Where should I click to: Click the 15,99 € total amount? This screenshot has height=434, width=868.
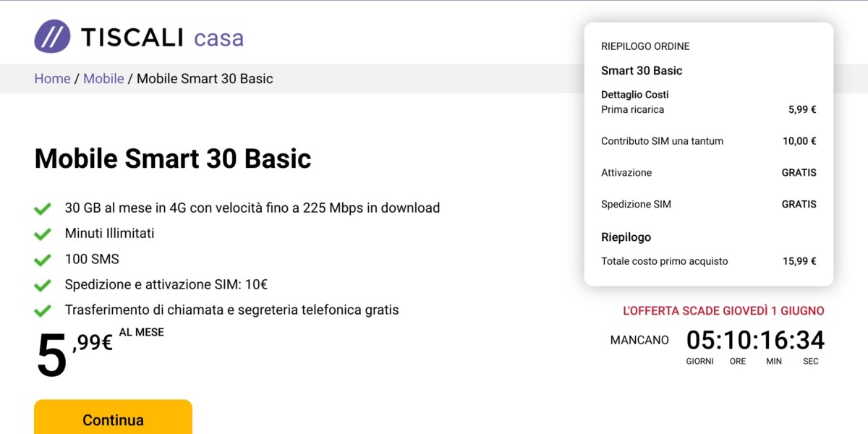coord(799,261)
